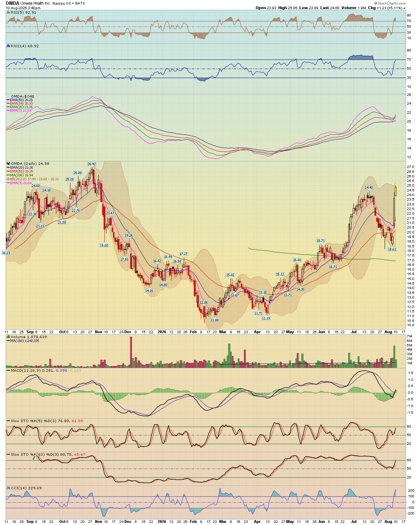This screenshot has width=420, height=525.
Task: Click the 24.60 price annotation
Action: pos(36,186)
